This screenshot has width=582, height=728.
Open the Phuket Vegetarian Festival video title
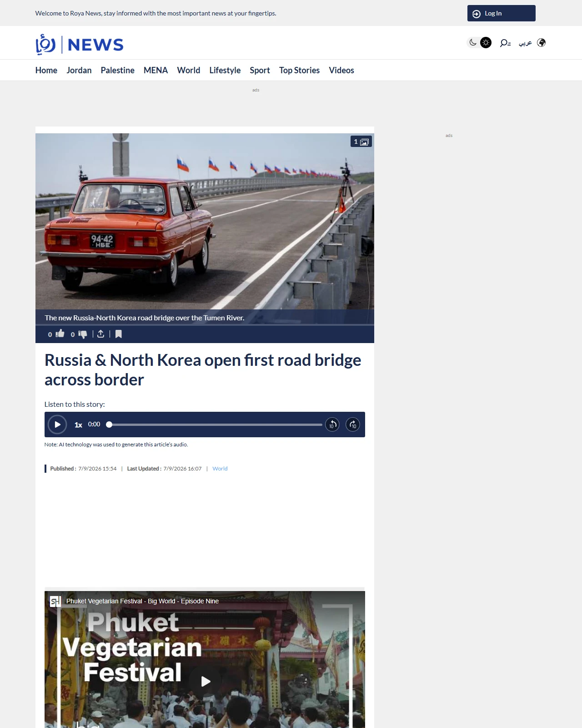point(143,601)
